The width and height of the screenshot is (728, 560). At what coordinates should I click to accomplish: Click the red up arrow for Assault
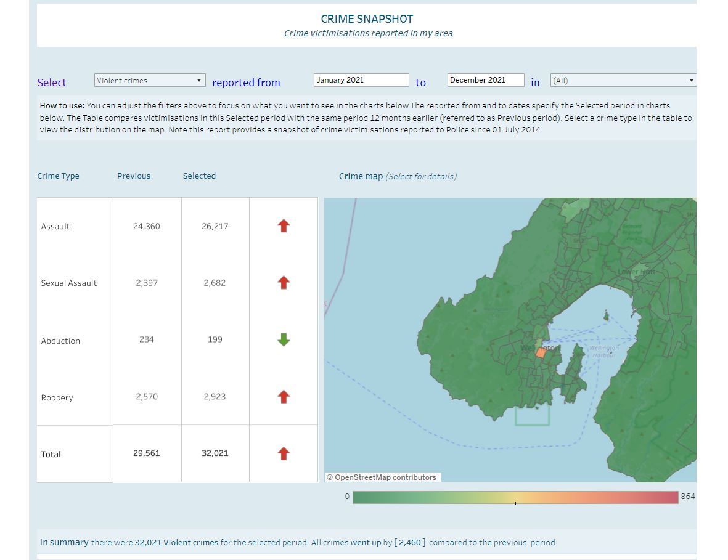(x=284, y=226)
